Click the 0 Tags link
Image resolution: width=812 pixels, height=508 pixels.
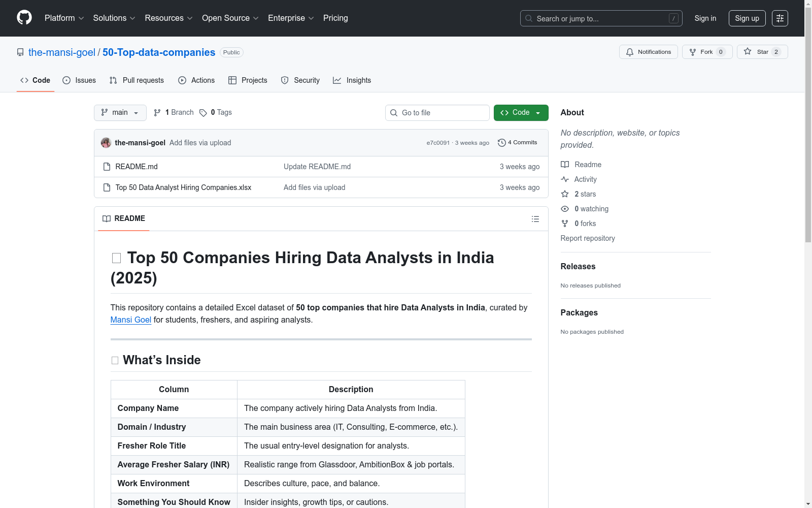pyautogui.click(x=216, y=113)
